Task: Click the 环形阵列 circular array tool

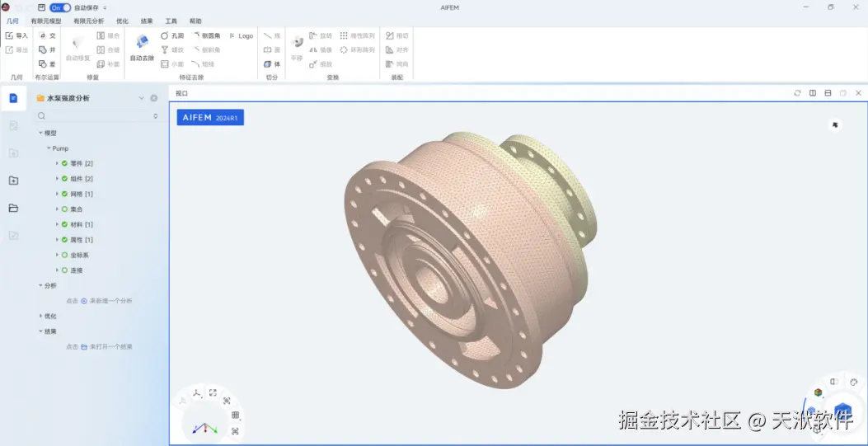Action: 357,49
